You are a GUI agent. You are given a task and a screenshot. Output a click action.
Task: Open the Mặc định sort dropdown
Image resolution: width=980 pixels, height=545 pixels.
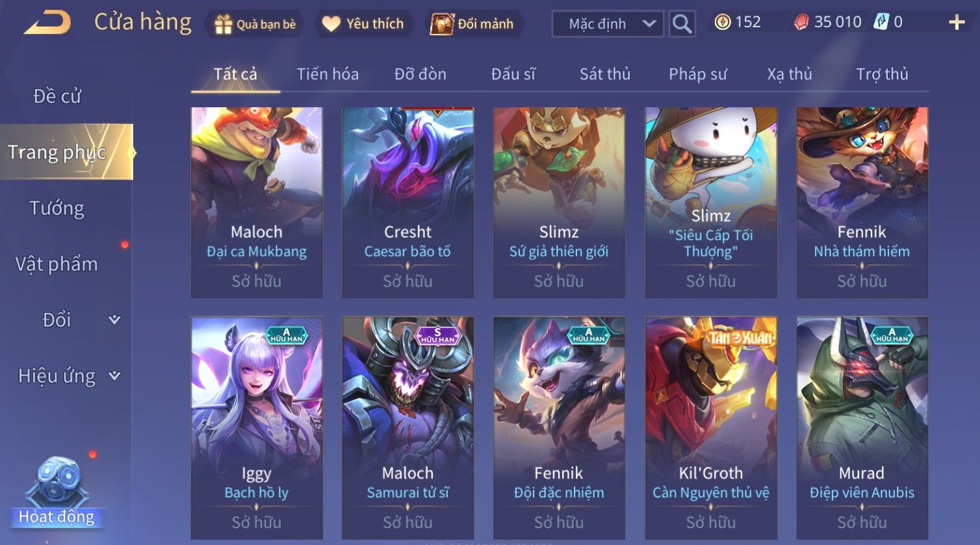(608, 24)
